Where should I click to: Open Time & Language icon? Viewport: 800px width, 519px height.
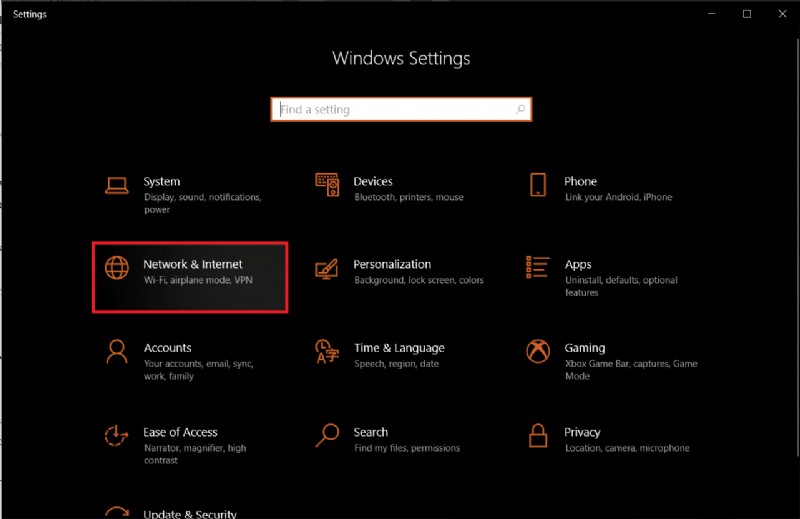tap(327, 351)
